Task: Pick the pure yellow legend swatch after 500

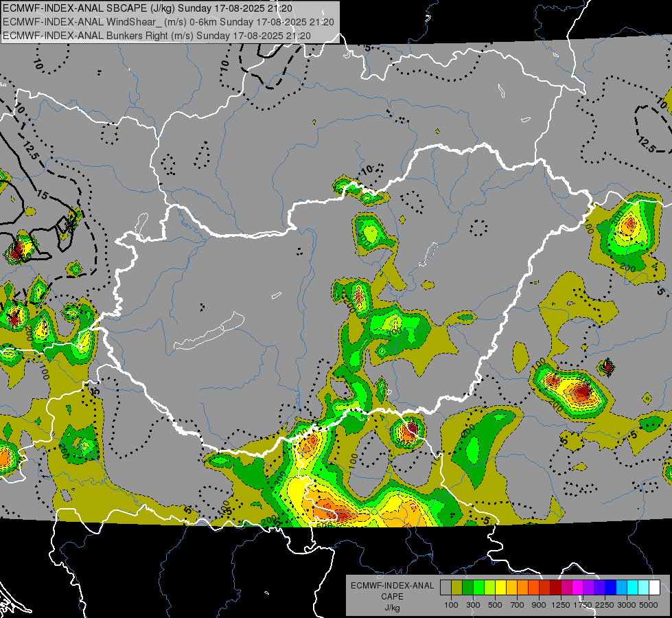Action: 500,588
